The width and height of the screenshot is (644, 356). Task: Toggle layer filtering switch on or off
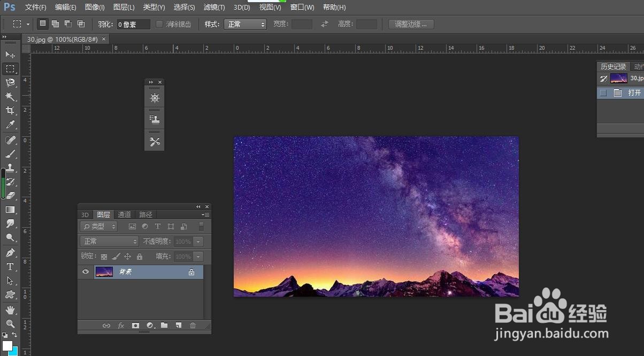[201, 227]
